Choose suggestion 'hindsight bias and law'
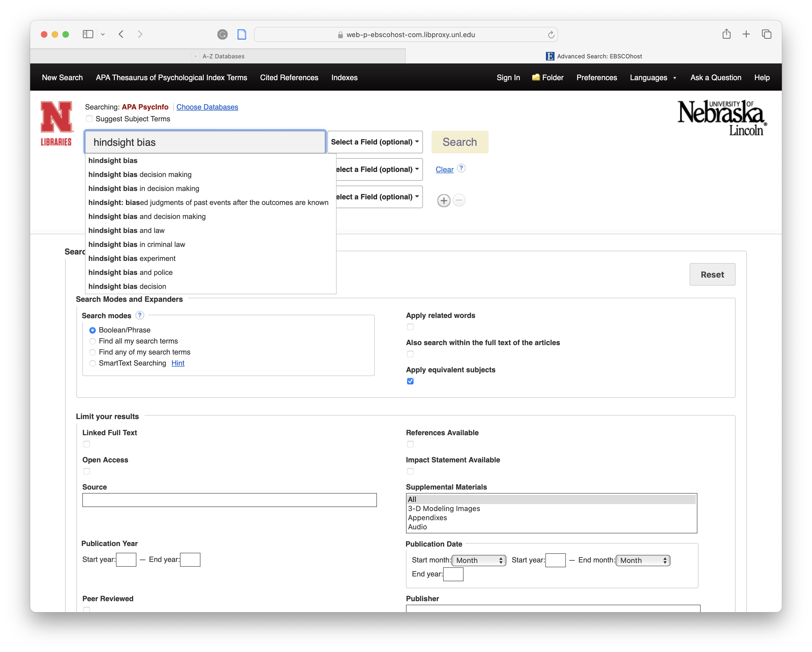The image size is (812, 652). tap(126, 231)
